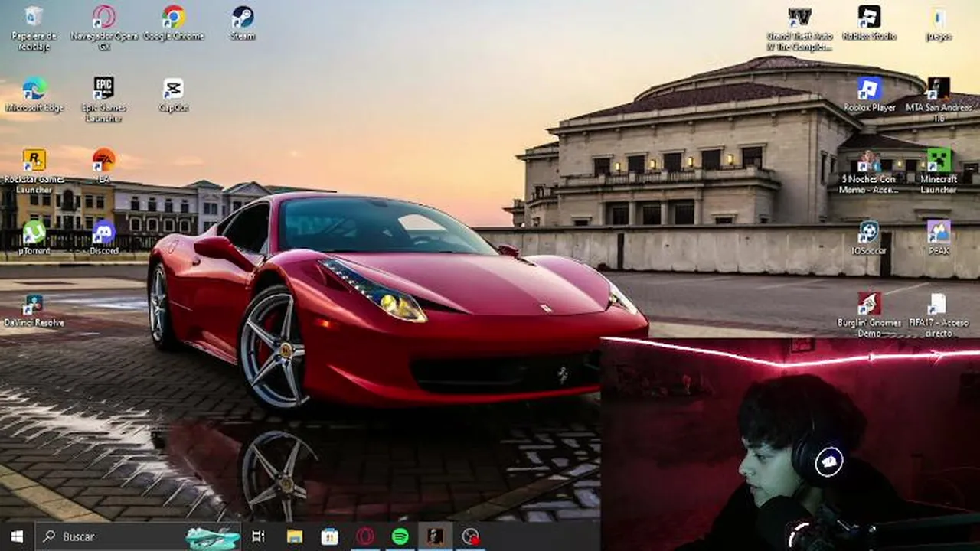Select the DaVinci Resolve desktop icon
Image resolution: width=980 pixels, height=551 pixels.
coord(34,310)
